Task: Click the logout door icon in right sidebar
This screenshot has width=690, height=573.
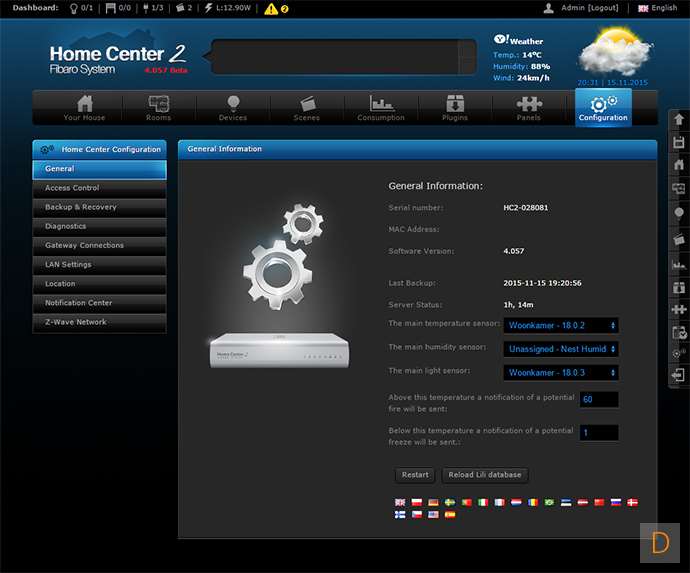Action: pos(679,375)
